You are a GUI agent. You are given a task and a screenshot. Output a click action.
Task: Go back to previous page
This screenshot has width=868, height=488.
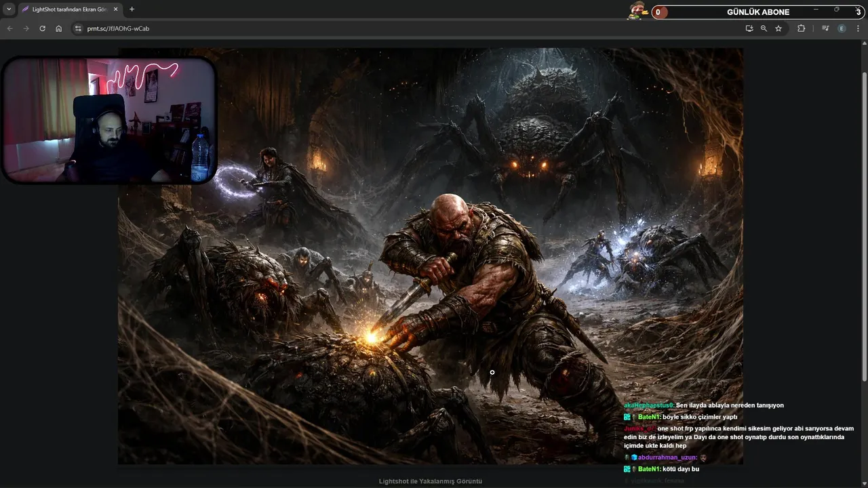click(9, 28)
